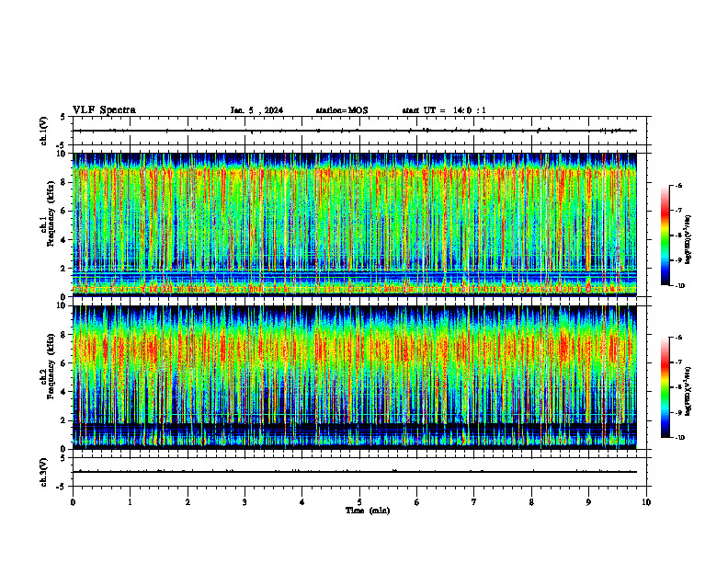
Task: Click the "7" tick on the time axis
Action: pos(474,502)
